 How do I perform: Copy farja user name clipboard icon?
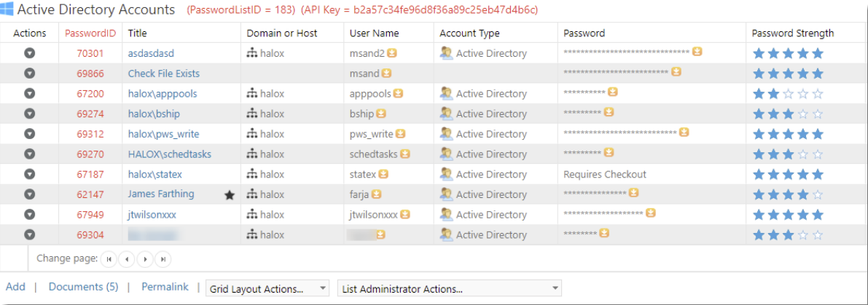[377, 194]
